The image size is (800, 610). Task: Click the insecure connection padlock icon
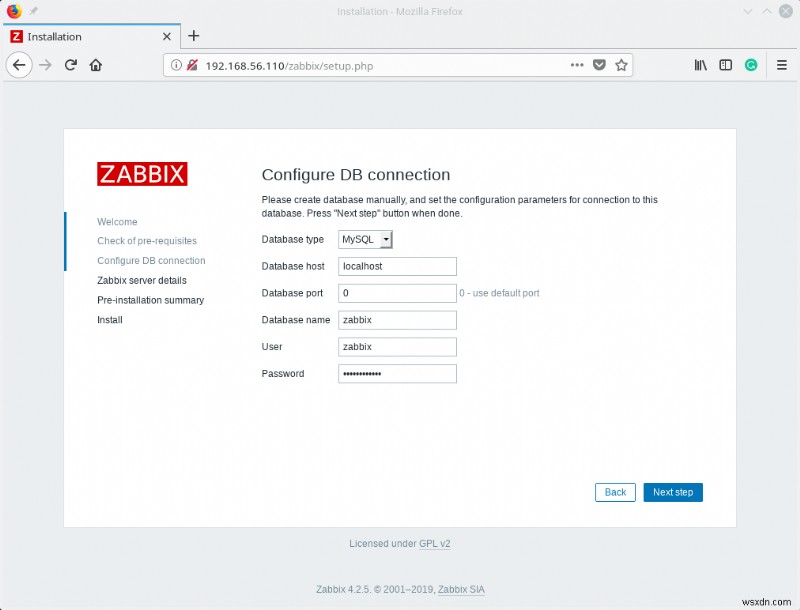(192, 65)
